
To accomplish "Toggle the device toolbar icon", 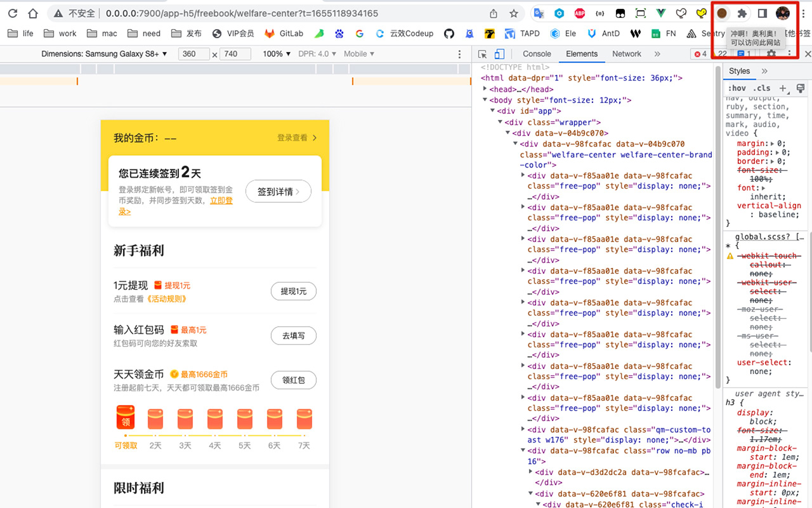I will click(x=499, y=54).
